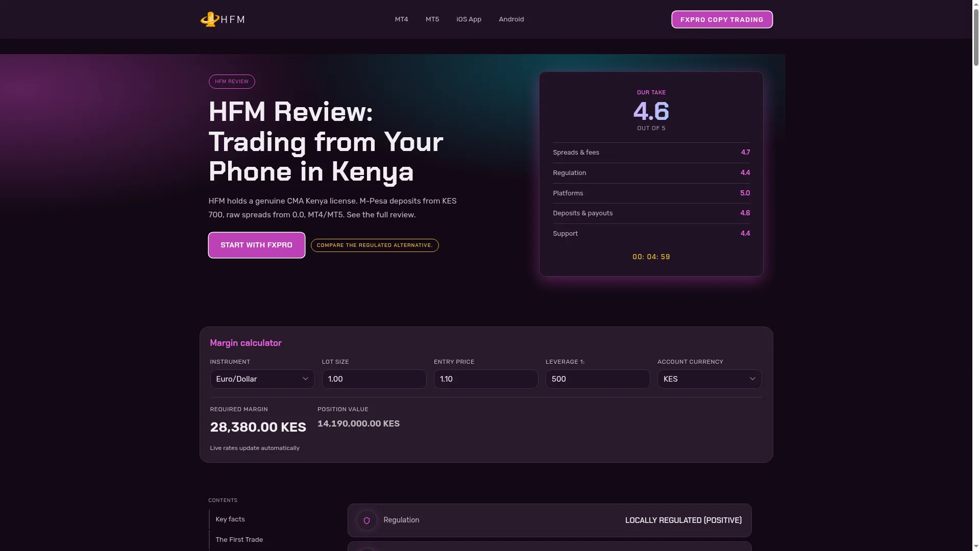This screenshot has width=980, height=551.
Task: Click the Leverage input field
Action: [598, 379]
